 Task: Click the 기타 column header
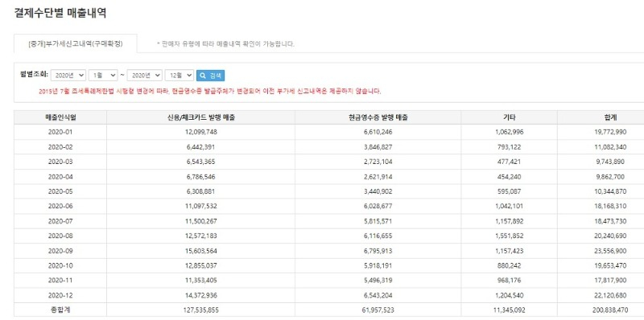point(509,117)
